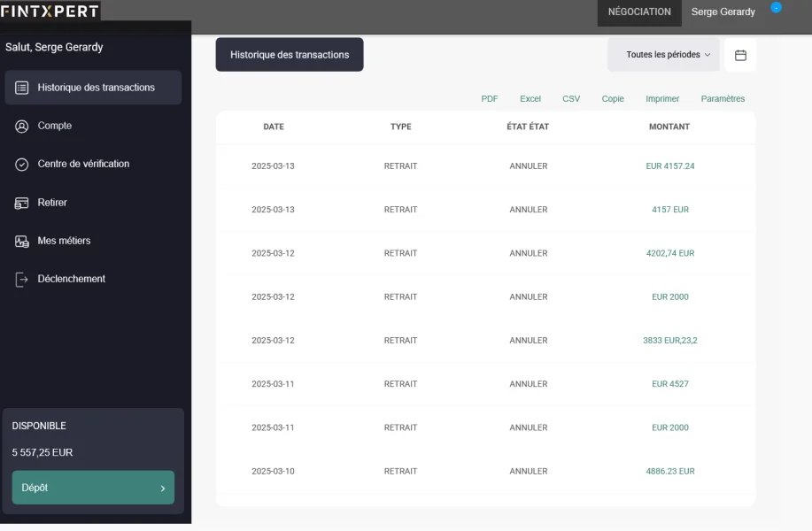Viewport: 812px width, 531px height.
Task: Click the EUR 4157.24 amount link
Action: [x=670, y=166]
